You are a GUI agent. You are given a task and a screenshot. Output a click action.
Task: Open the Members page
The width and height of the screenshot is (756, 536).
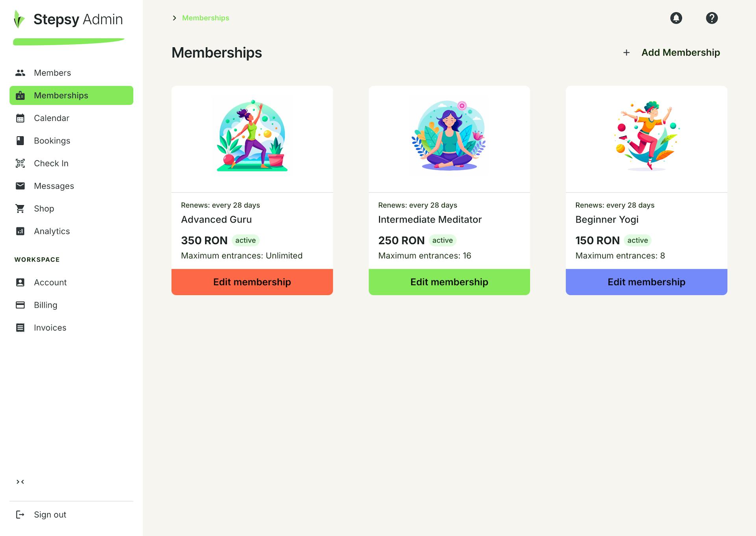point(52,73)
